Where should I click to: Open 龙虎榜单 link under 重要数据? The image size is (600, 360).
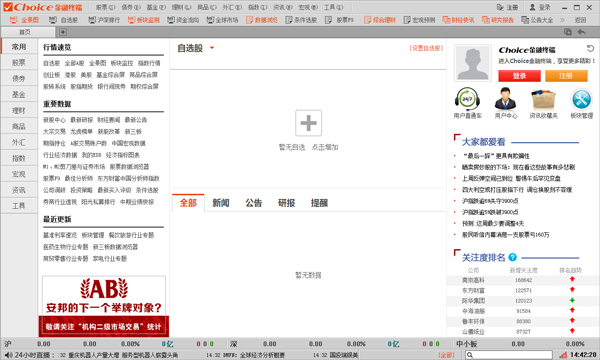click(82, 132)
